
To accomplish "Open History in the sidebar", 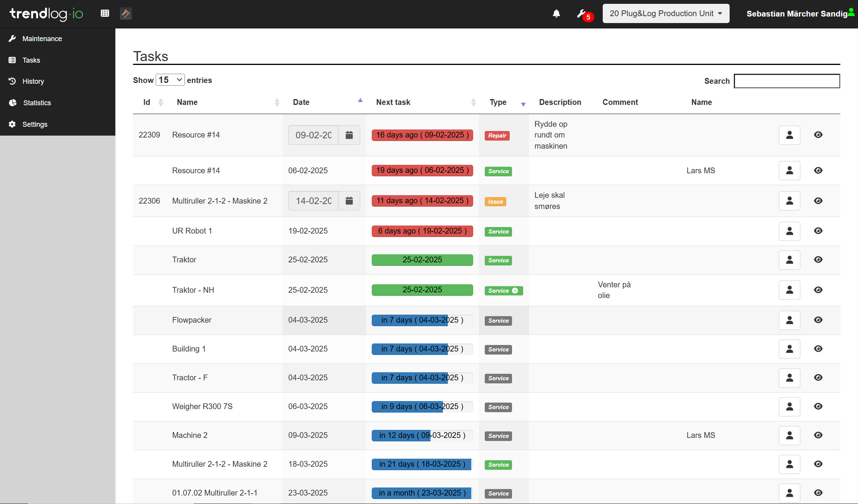I will tap(58, 81).
